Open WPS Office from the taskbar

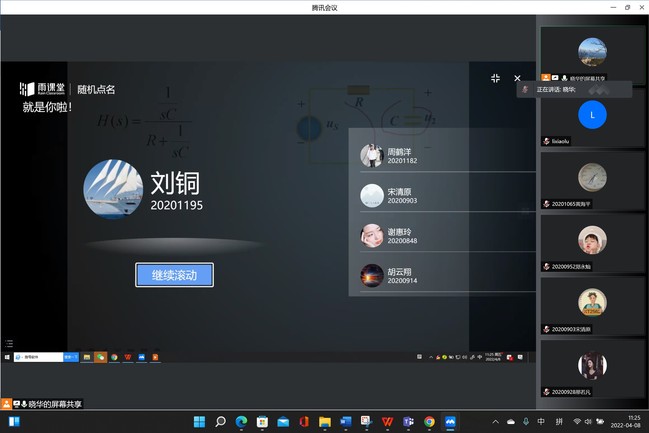pos(387,421)
